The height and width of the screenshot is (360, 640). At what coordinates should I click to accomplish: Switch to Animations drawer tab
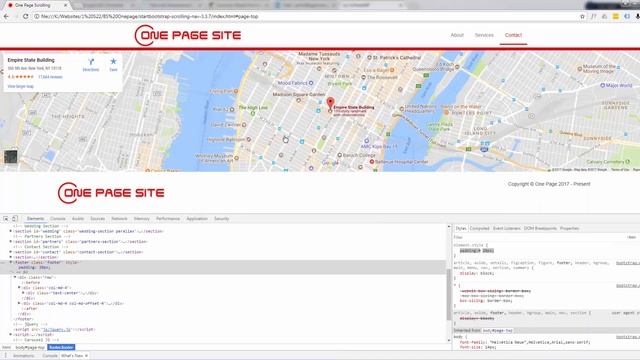click(24, 356)
